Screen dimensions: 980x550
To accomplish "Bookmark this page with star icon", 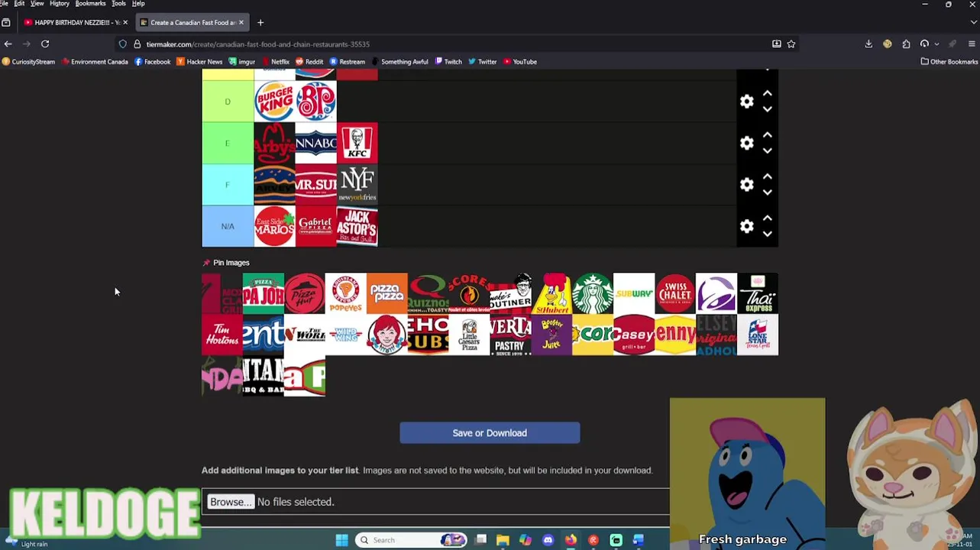I will (791, 44).
